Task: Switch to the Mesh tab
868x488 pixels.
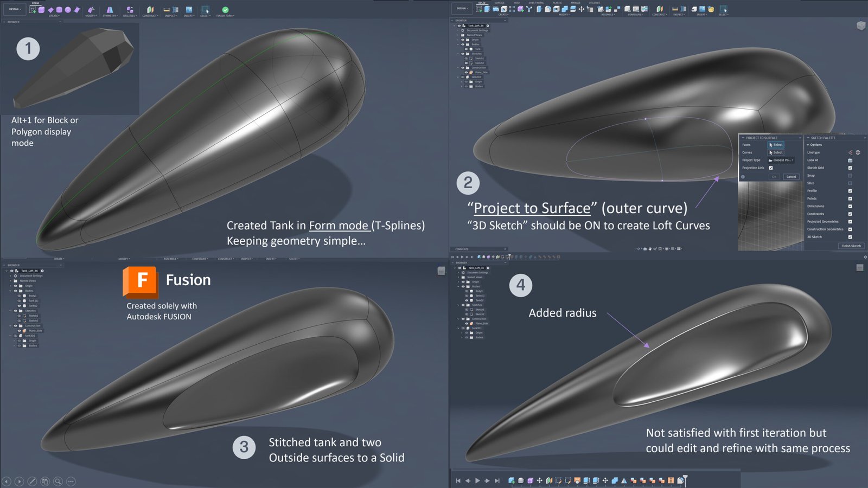Action: coord(516,3)
